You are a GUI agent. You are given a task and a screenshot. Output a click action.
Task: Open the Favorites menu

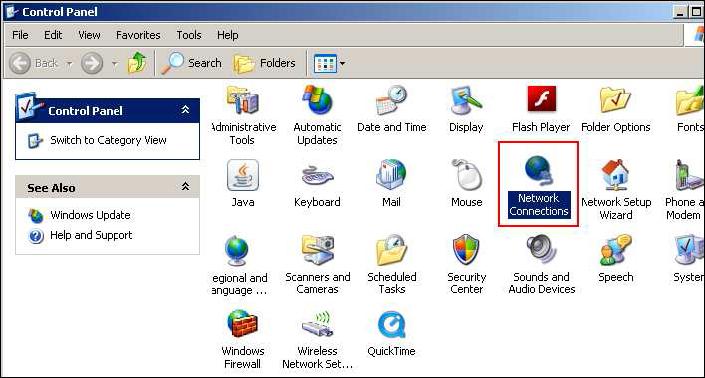[x=138, y=35]
